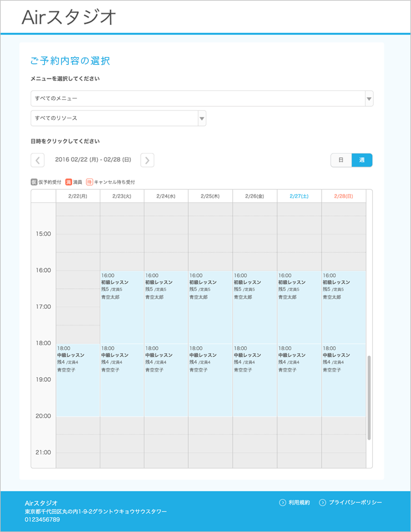Click the 20:00 time label
Viewport: 411px width, 532px height.
click(x=43, y=416)
